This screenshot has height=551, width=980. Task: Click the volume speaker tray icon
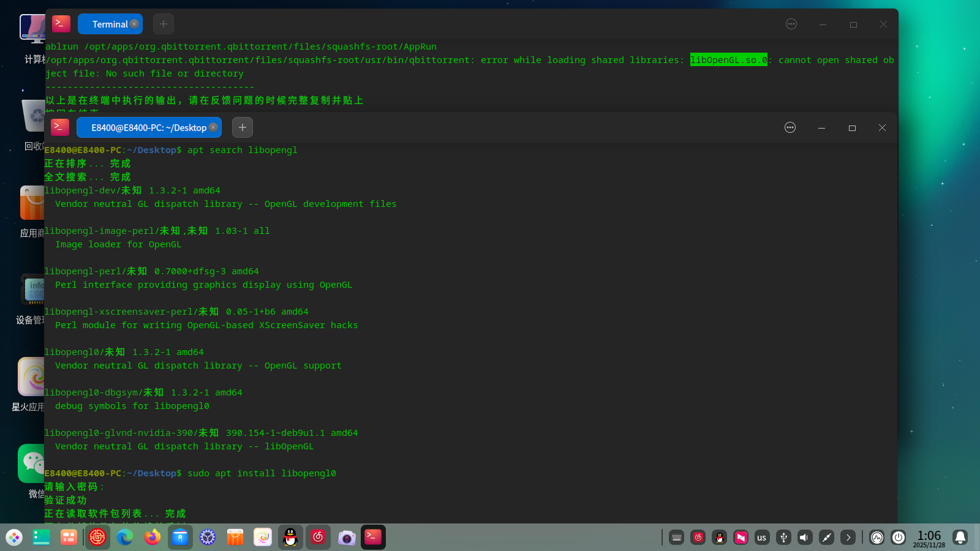coord(805,538)
